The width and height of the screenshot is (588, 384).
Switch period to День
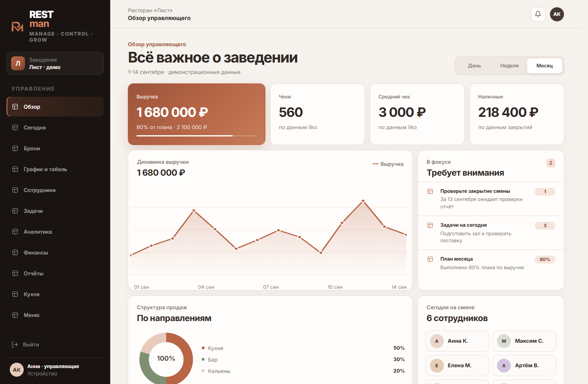point(474,66)
